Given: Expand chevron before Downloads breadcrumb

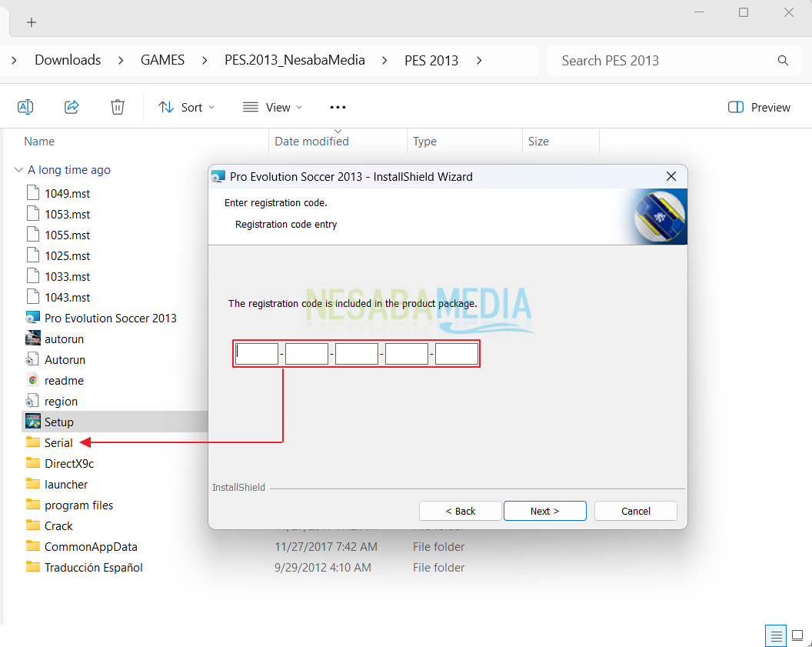Looking at the screenshot, I should [14, 61].
